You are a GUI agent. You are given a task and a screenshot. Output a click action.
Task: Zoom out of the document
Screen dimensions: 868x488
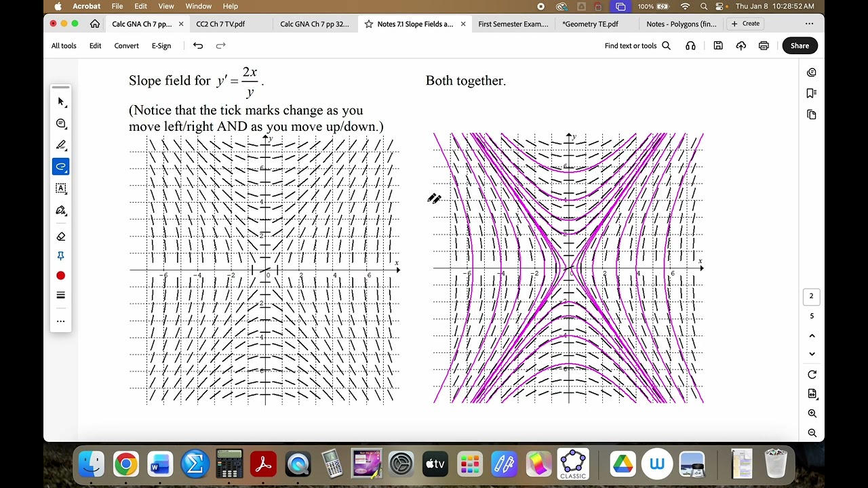click(x=812, y=432)
